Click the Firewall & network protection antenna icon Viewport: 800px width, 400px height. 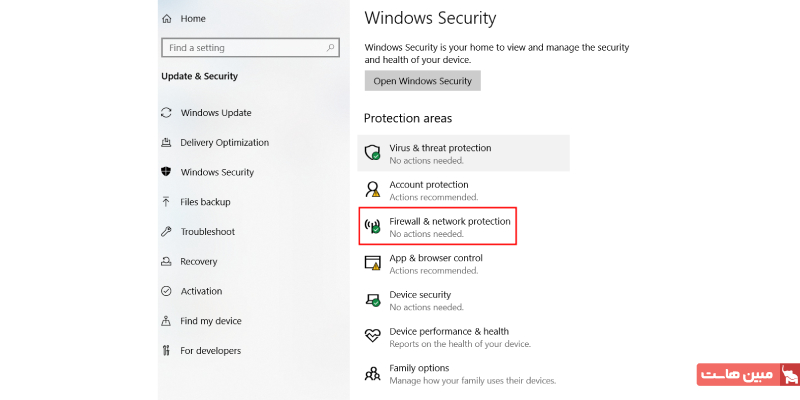point(373,227)
